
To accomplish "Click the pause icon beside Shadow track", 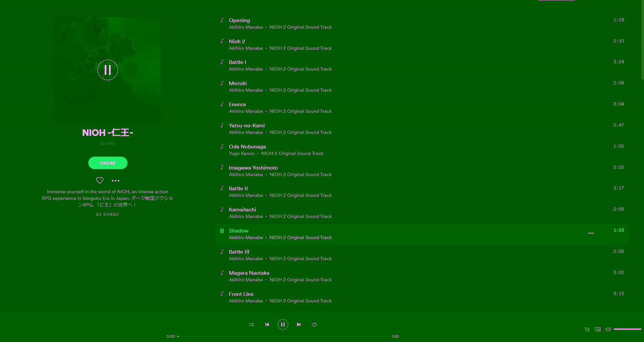I will [x=222, y=231].
